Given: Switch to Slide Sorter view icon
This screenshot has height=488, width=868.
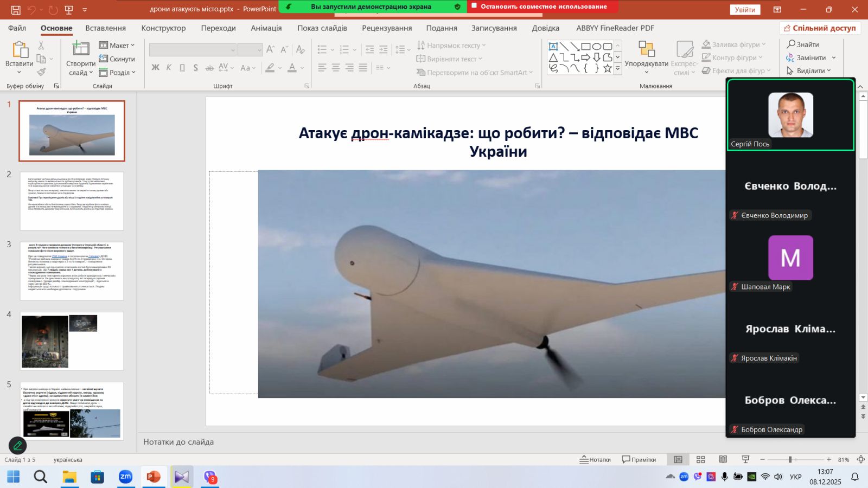Looking at the screenshot, I should tap(700, 459).
